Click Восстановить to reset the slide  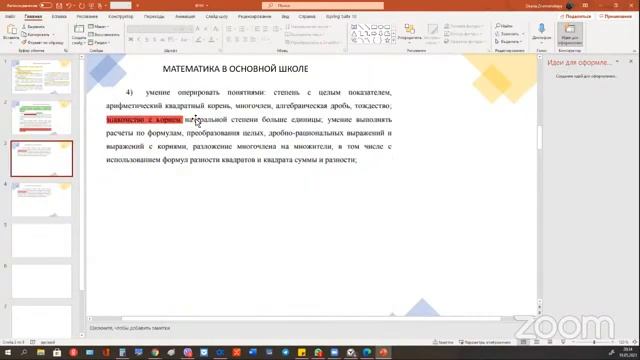(x=104, y=35)
